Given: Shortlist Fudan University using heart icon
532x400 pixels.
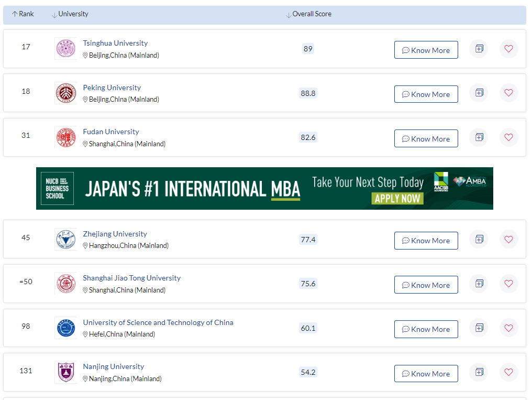Looking at the screenshot, I should click(x=508, y=137).
